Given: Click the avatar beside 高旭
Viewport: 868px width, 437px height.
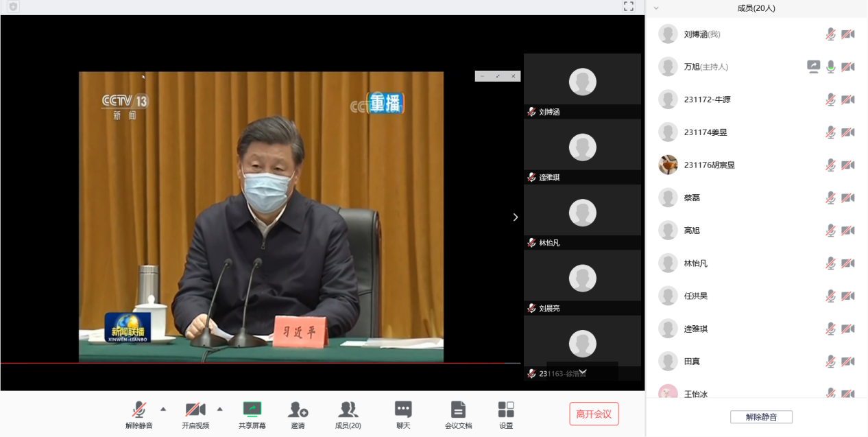Looking at the screenshot, I should 668,231.
